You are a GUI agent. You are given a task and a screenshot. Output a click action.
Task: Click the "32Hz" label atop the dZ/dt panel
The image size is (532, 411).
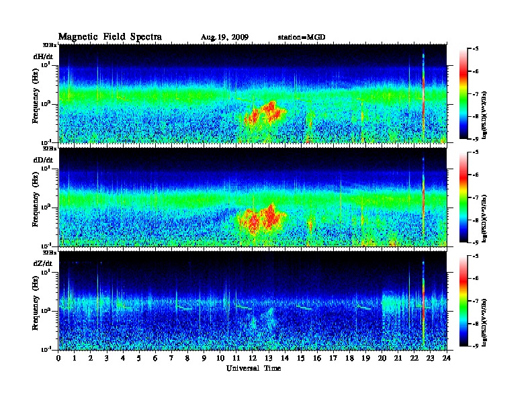pyautogui.click(x=50, y=253)
